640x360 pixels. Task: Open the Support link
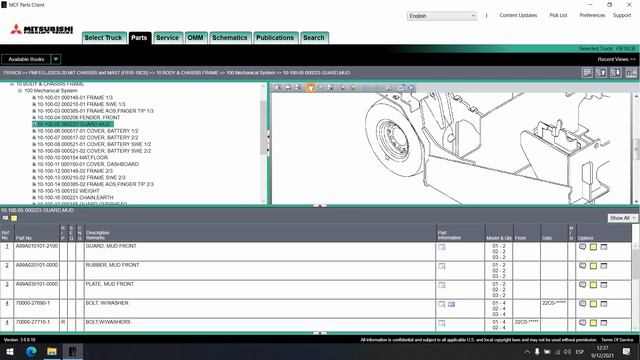coord(622,16)
